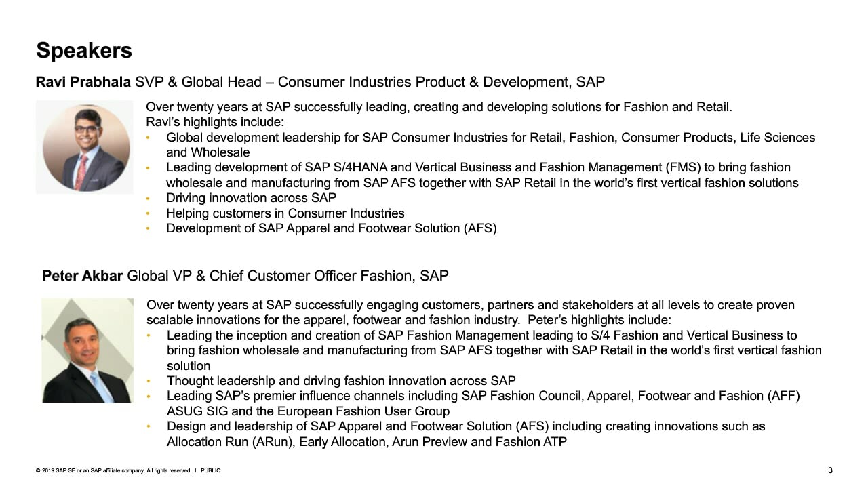Click Development of SAP Apparel and Footwear bullet

[331, 228]
